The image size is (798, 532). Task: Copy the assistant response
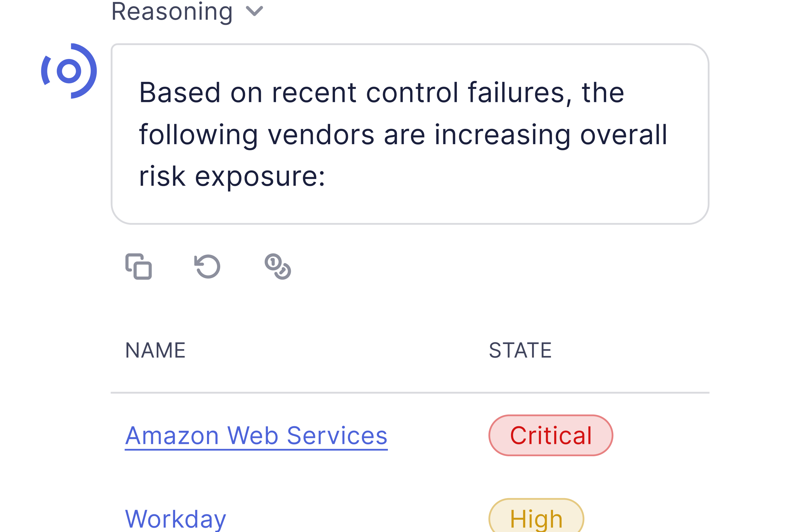click(x=138, y=267)
